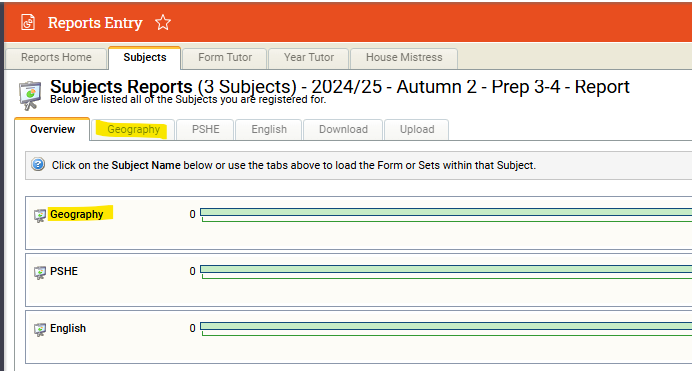Open the Geography subject name link
This screenshot has height=371, width=692.
(77, 214)
